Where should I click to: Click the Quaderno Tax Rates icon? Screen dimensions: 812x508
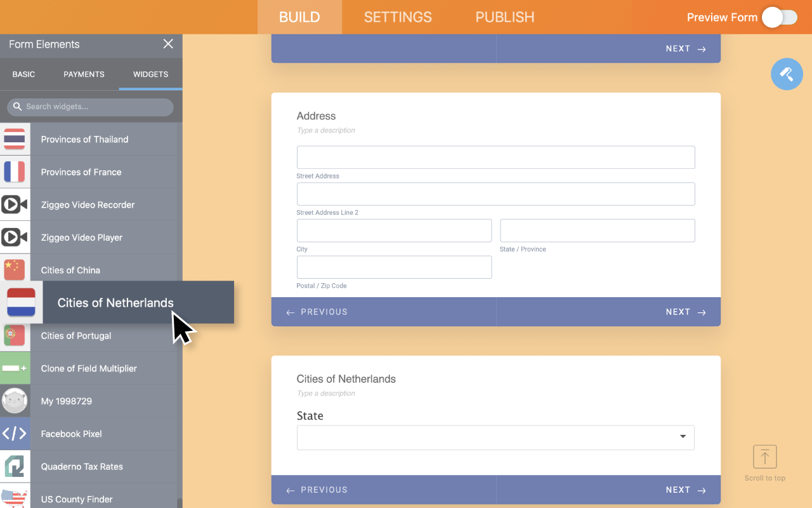pos(14,467)
